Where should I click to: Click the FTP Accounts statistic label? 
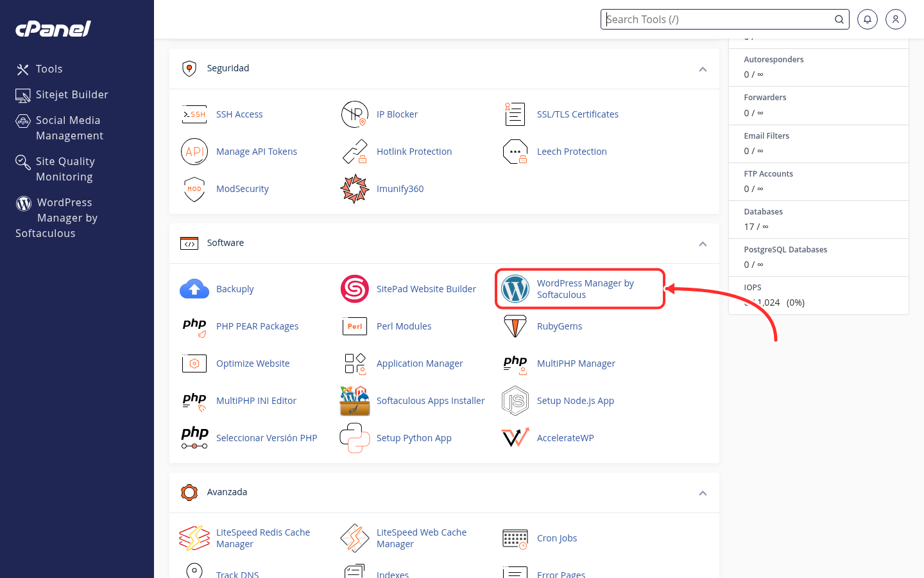768,174
